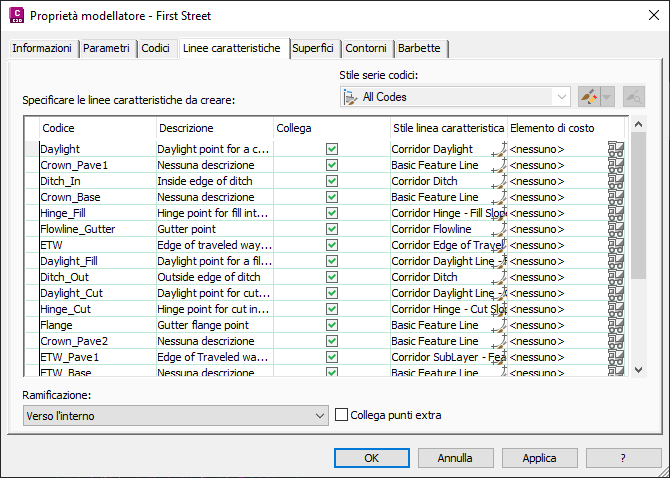This screenshot has width=670, height=478.
Task: Uncheck the Collega box for Daylight
Action: point(332,149)
